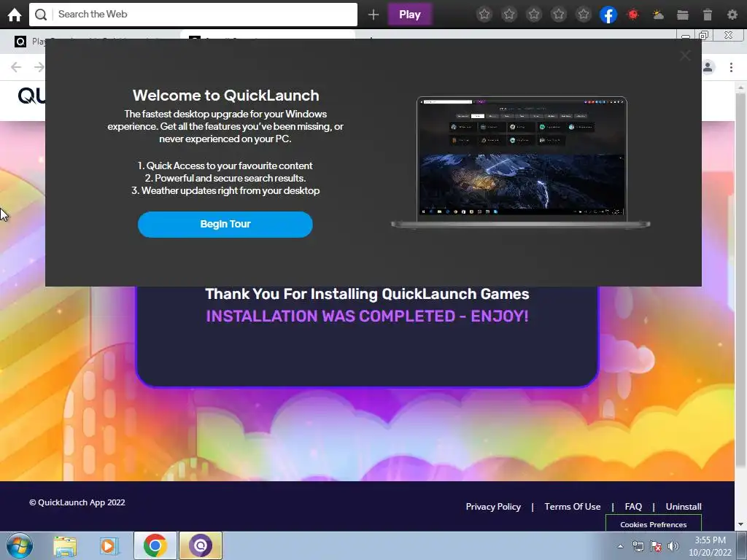
Task: Show hidden tray icons arrow
Action: tap(620, 546)
